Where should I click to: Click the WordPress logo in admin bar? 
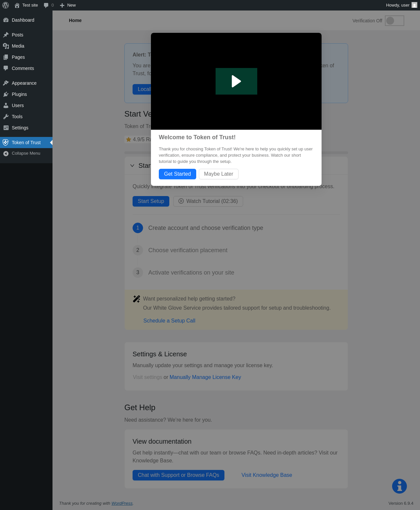(x=6, y=5)
